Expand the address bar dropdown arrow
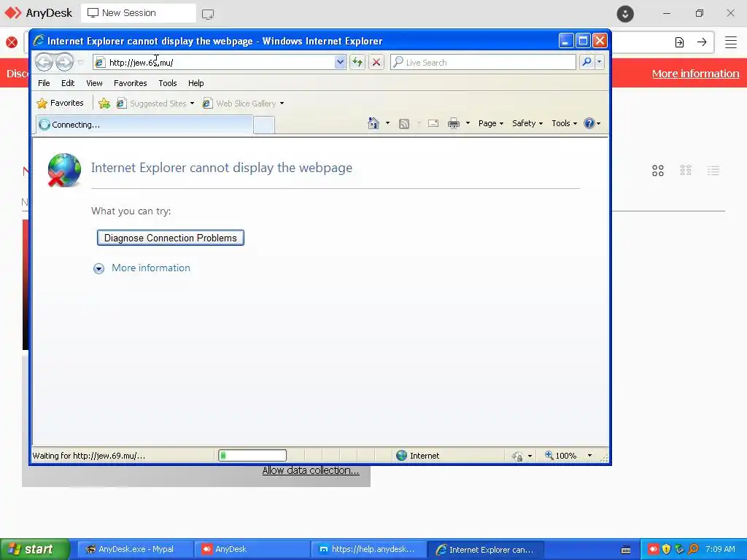747x560 pixels. [340, 62]
